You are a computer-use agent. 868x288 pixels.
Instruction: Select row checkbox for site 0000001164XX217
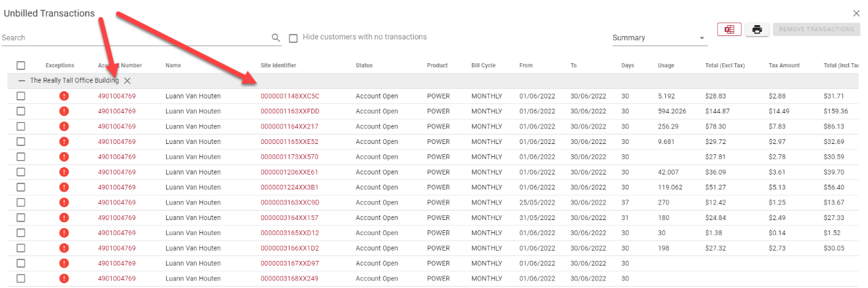[x=21, y=126]
